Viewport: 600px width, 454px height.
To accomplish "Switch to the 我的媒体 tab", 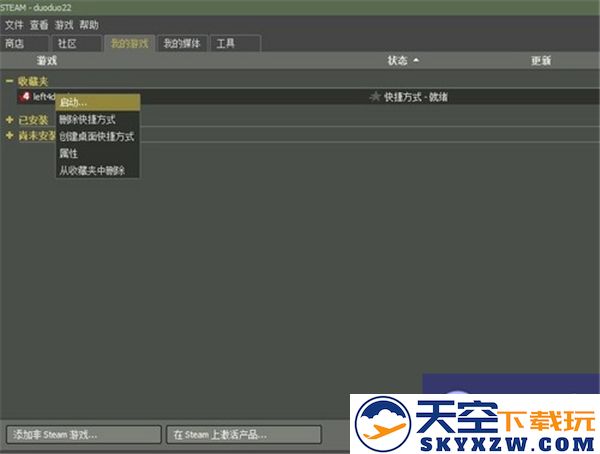I will coord(182,43).
